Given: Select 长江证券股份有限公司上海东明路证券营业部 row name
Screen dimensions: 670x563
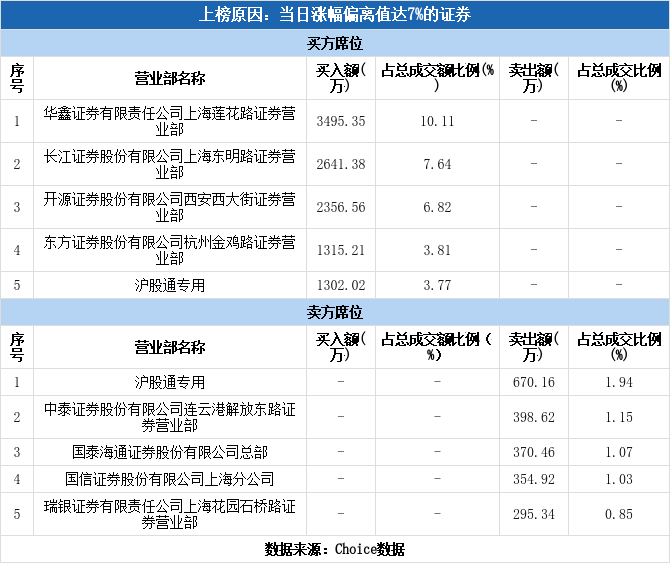Looking at the screenshot, I should pos(170,164).
